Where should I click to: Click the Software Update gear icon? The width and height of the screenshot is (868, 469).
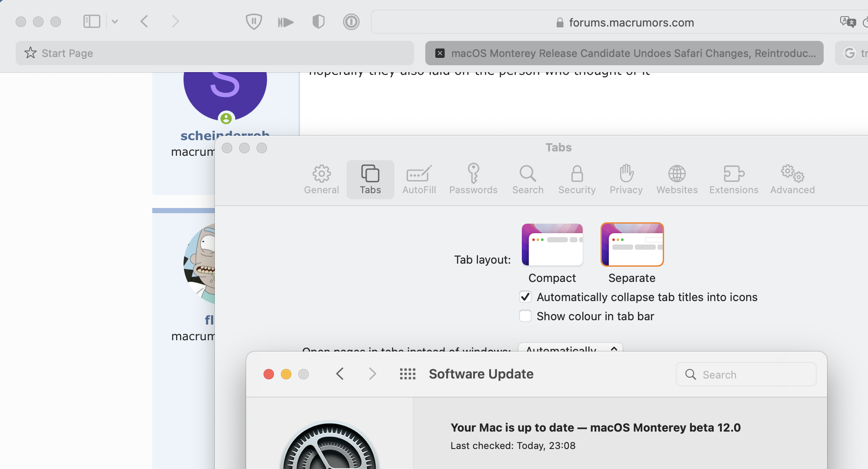pyautogui.click(x=330, y=446)
